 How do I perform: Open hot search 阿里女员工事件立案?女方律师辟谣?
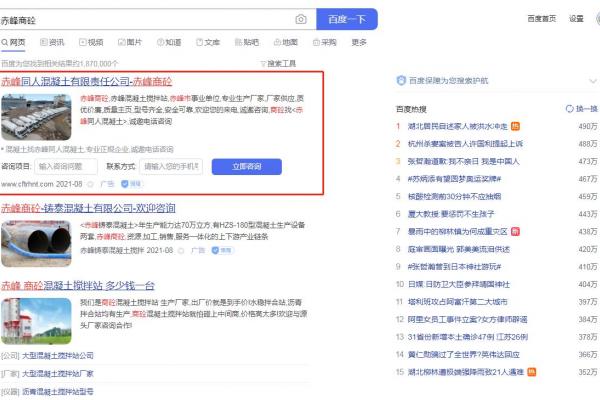click(x=467, y=320)
